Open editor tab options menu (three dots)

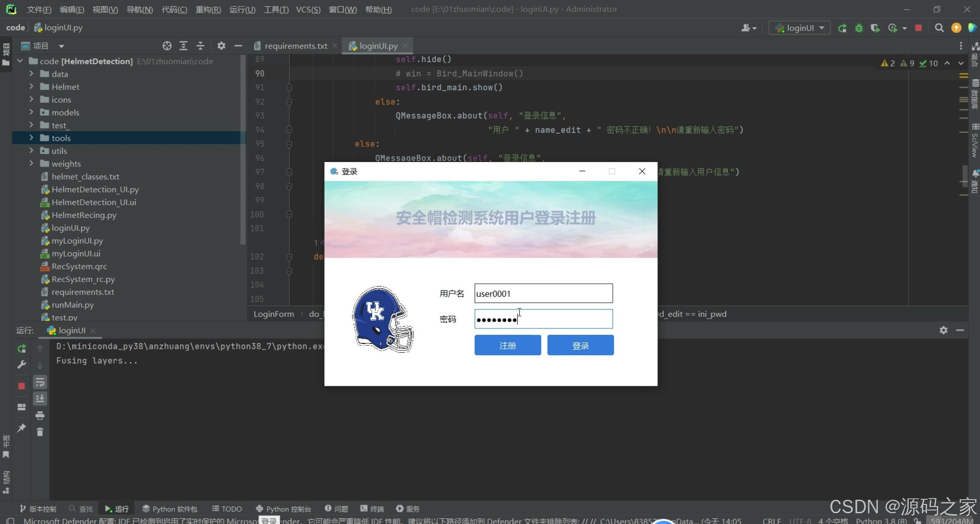coord(961,46)
